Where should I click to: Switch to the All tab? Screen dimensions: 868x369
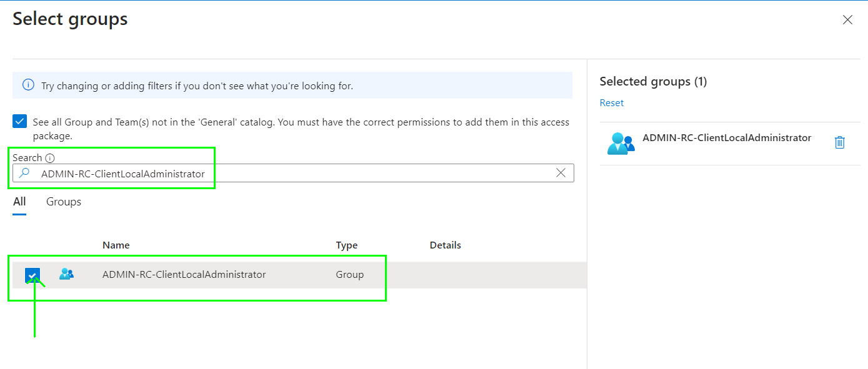pyautogui.click(x=19, y=202)
